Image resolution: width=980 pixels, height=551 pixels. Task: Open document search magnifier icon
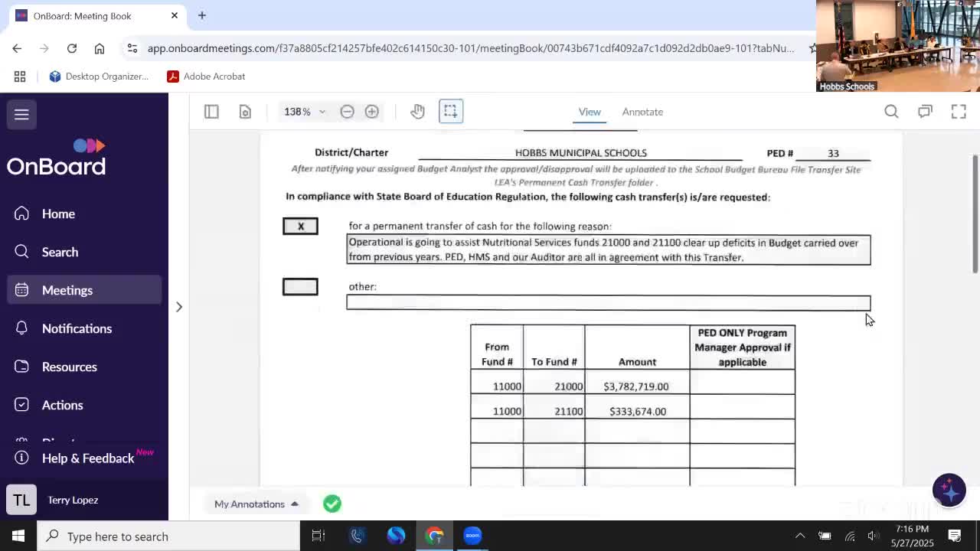coord(891,112)
